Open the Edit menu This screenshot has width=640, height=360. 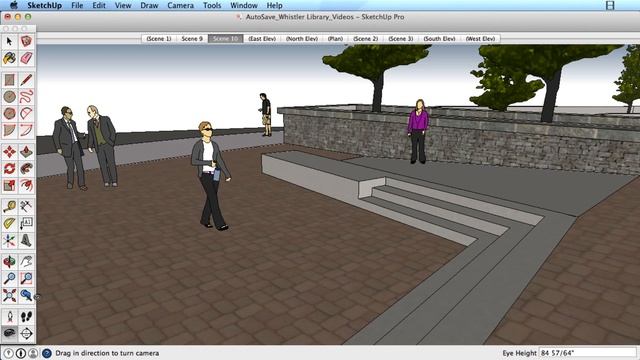pos(99,5)
